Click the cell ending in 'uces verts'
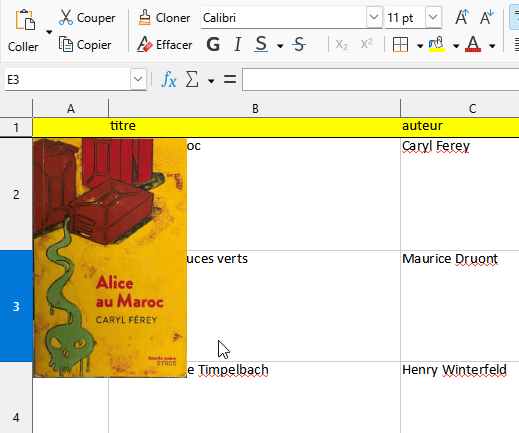Viewport: 519px width, 433px height. pos(293,306)
